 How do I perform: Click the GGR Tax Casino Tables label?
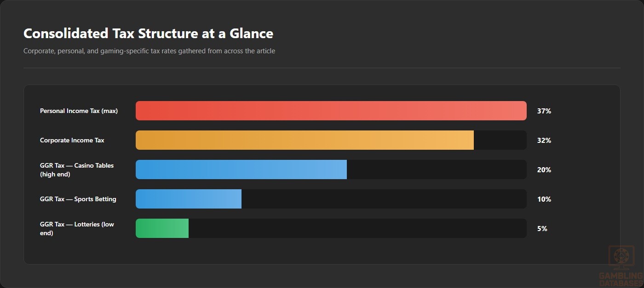pos(77,169)
